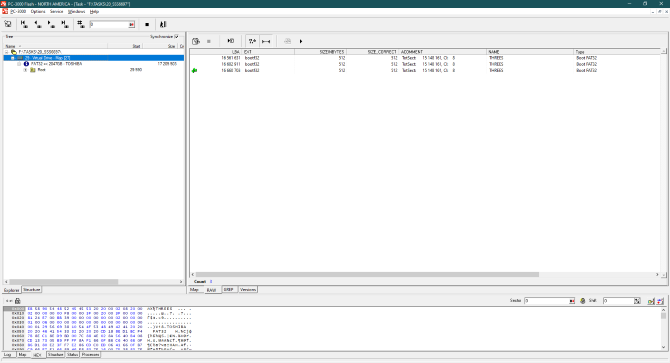The image size is (670, 363).
Task: Open the Status tab at bottom
Action: (73, 355)
